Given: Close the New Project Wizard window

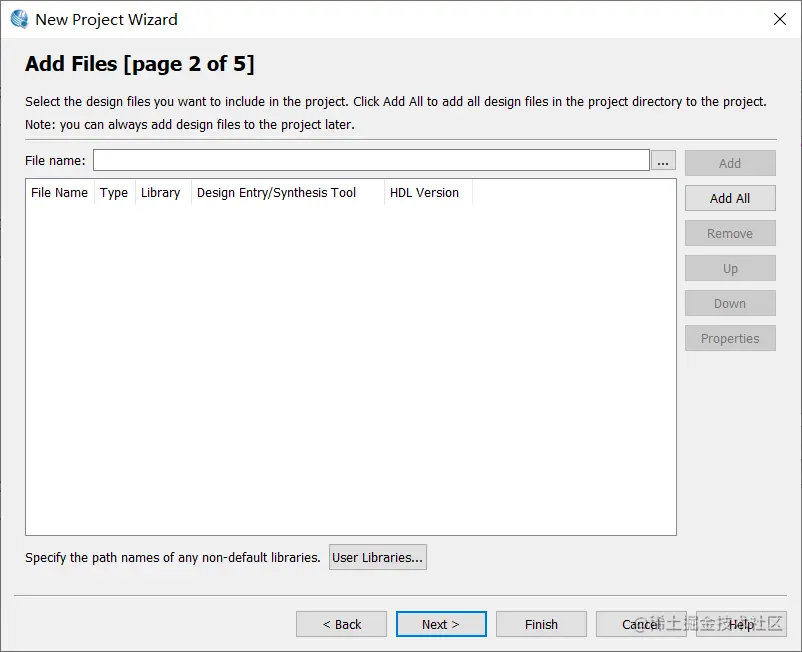Looking at the screenshot, I should (x=779, y=19).
